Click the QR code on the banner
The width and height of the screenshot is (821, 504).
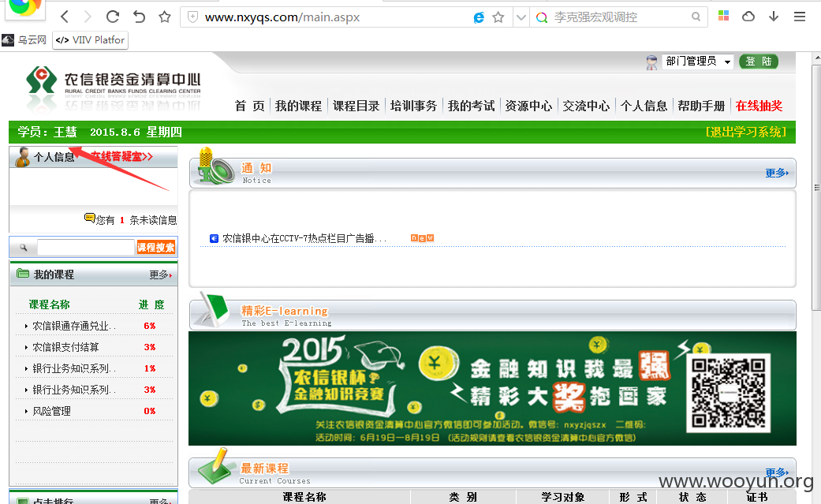(728, 393)
